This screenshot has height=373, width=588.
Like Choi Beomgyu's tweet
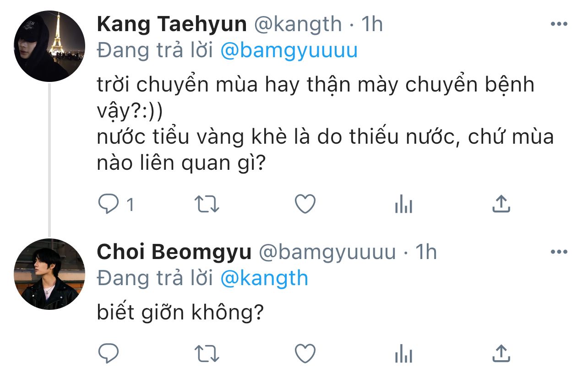pyautogui.click(x=305, y=353)
